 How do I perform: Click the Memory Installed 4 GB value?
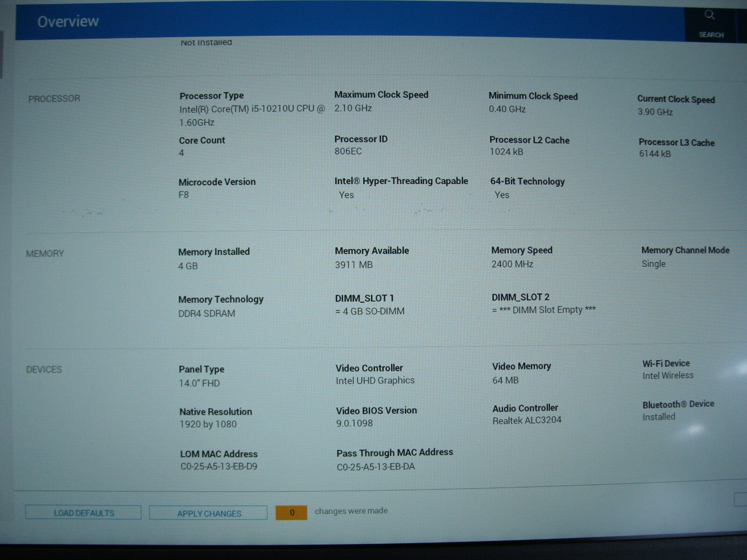188,266
